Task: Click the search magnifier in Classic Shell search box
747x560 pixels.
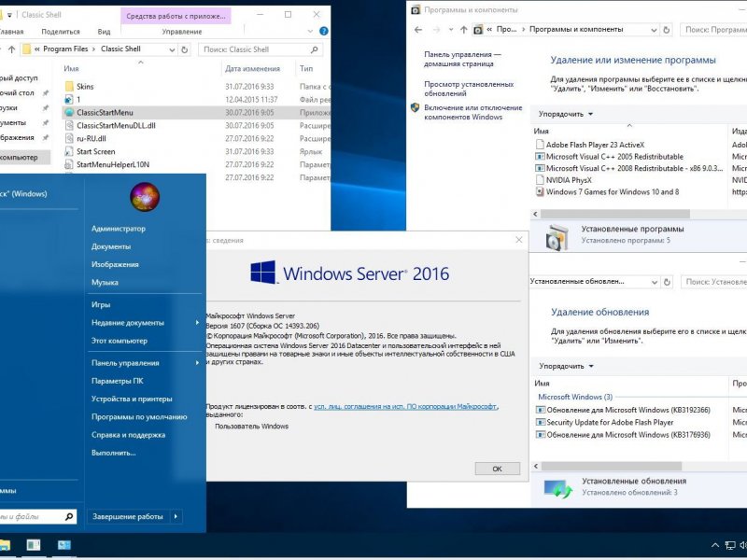Action: (314, 49)
